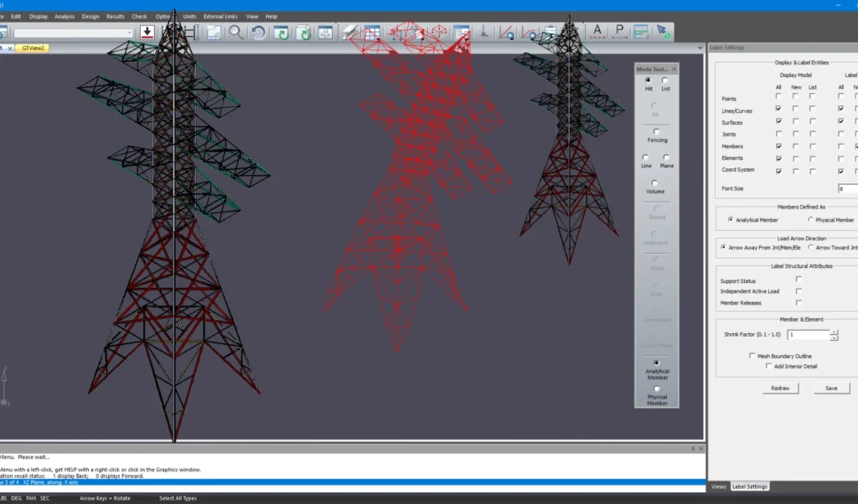Image resolution: width=858 pixels, height=504 pixels.
Task: Click the red download arrow toolbar icon
Action: click(147, 33)
